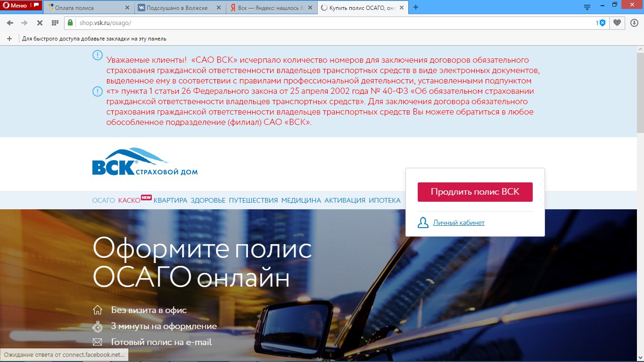Close the Вск — Яндекс tab

click(310, 8)
